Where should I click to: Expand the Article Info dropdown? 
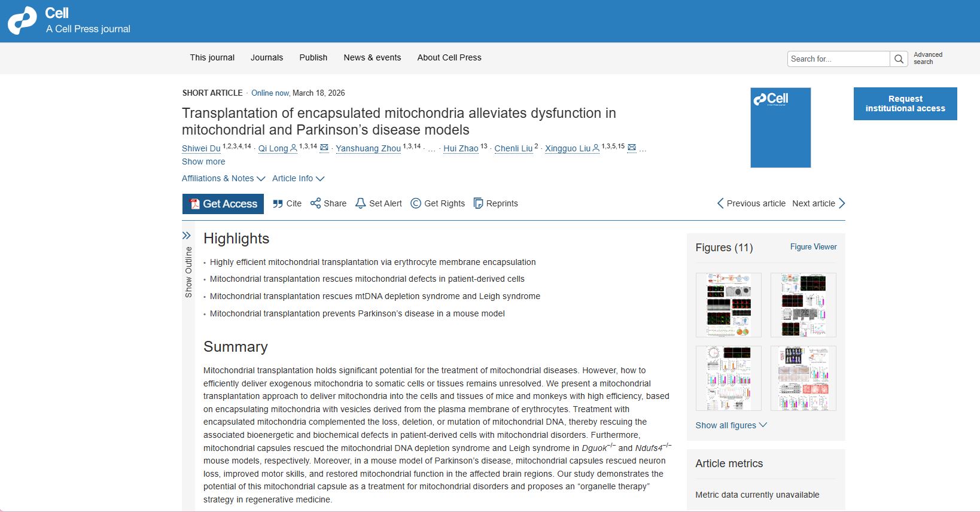coord(298,178)
